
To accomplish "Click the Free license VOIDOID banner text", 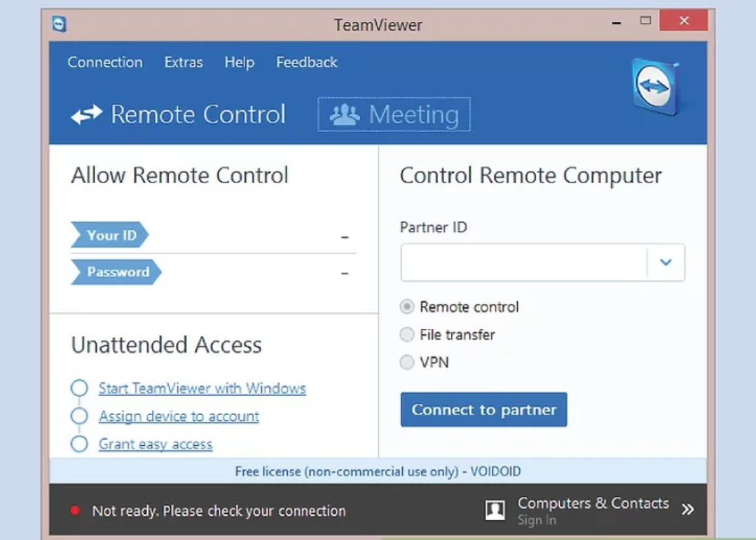I will coord(378,471).
